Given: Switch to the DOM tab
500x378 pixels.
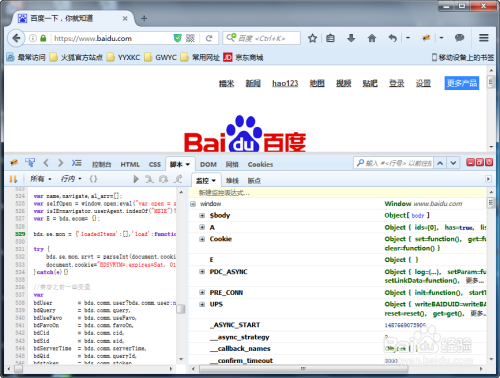Looking at the screenshot, I should coord(208,164).
